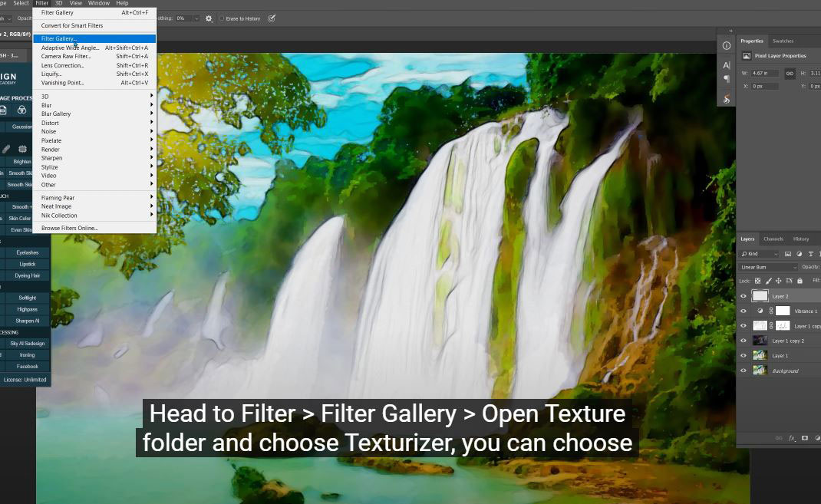Screen dimensions: 821x504
Task: Collapse the panel dock double-arrow icon
Action: click(x=731, y=31)
